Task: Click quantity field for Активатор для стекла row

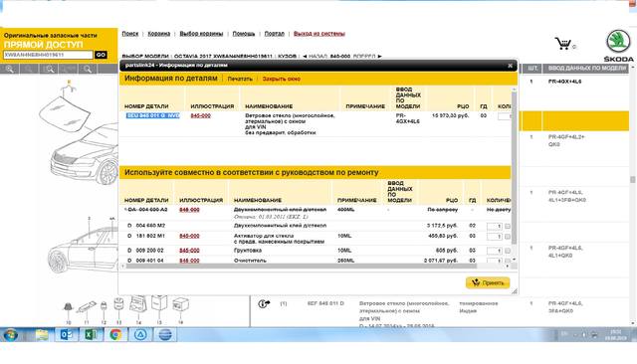Action: point(495,237)
